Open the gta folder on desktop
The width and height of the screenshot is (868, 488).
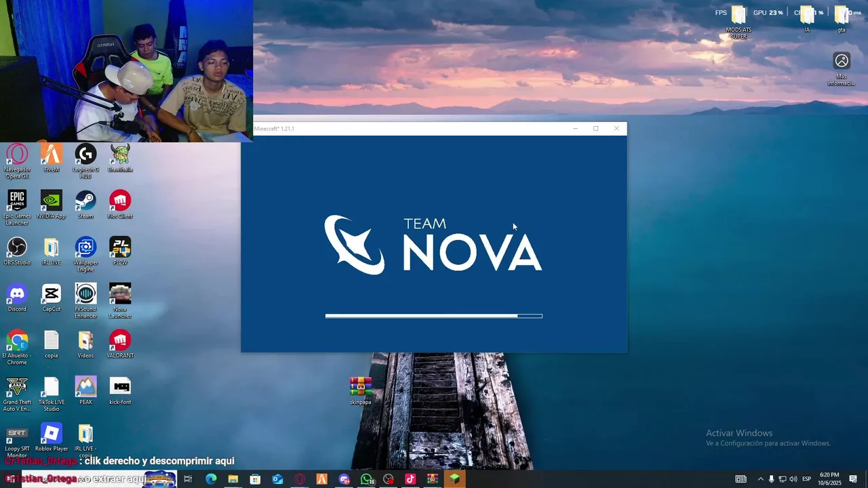coord(842,18)
